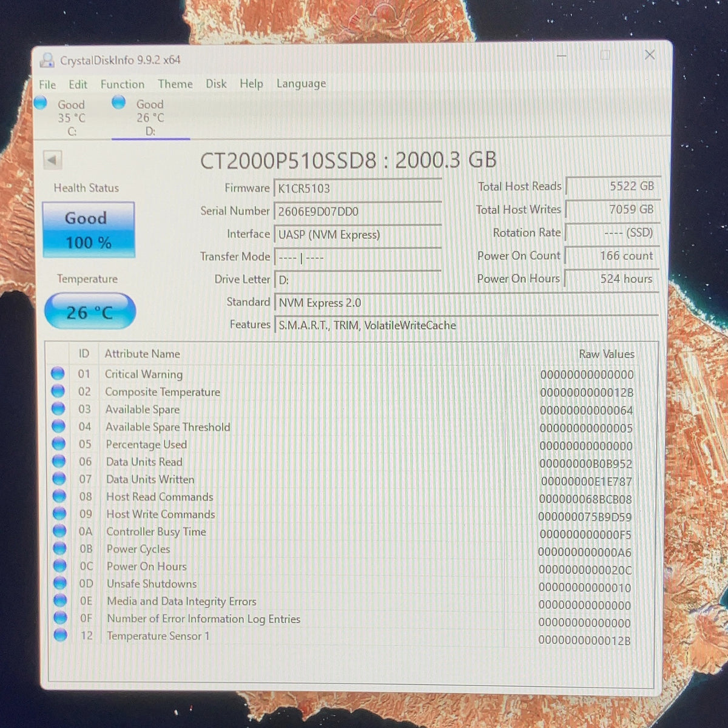The height and width of the screenshot is (728, 728).
Task: Open the File menu
Action: pyautogui.click(x=47, y=84)
